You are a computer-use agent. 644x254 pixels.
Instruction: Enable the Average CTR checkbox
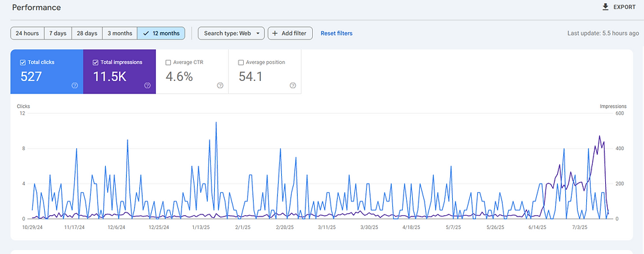(x=168, y=63)
